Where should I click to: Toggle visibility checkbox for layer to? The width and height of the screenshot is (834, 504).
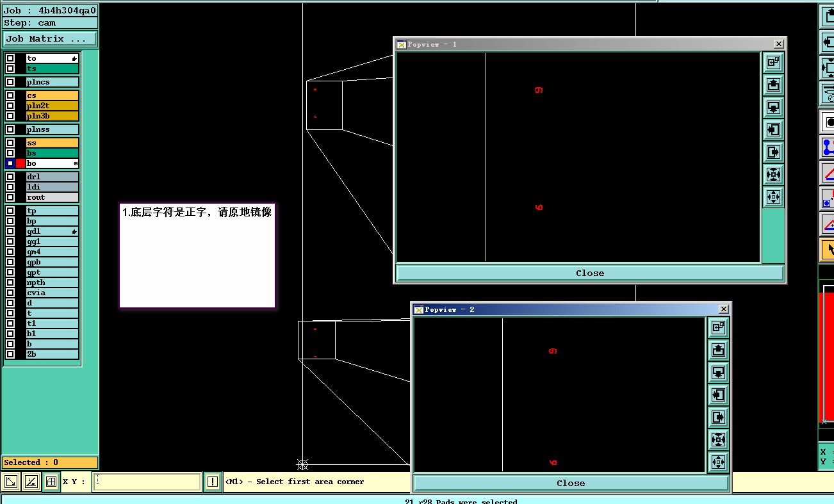point(10,58)
